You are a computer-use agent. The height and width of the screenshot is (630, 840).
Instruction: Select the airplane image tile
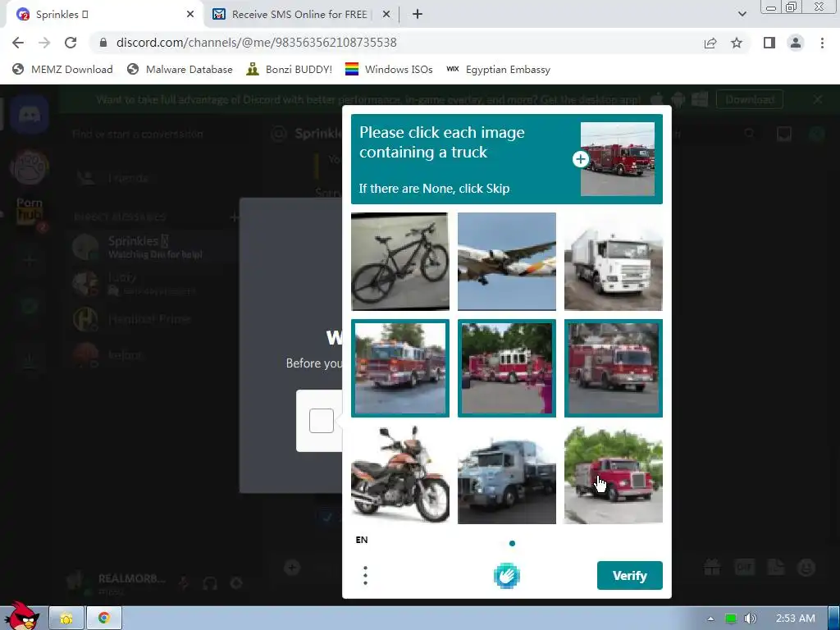coord(507,262)
